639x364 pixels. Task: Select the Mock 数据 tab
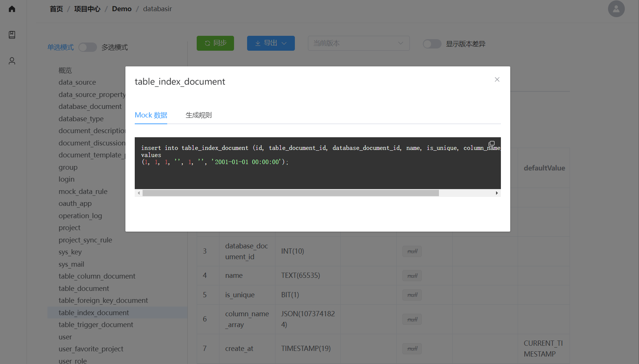151,115
